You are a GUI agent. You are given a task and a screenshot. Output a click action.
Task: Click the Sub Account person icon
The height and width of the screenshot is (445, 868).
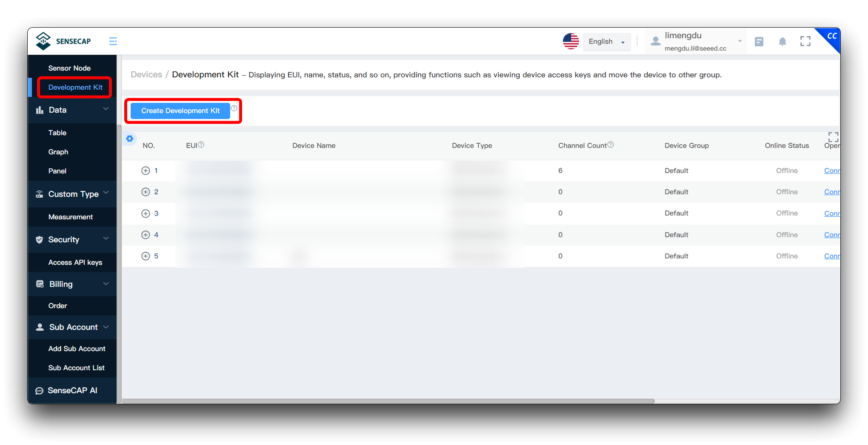(40, 327)
